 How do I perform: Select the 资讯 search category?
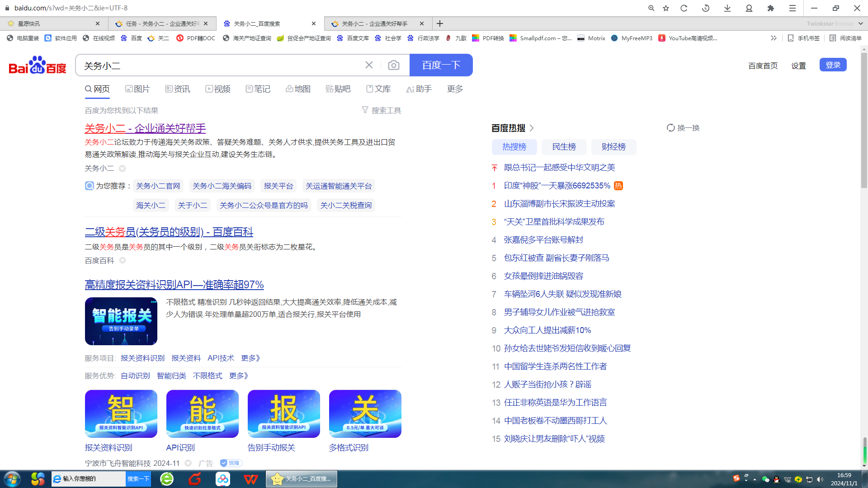tap(178, 89)
